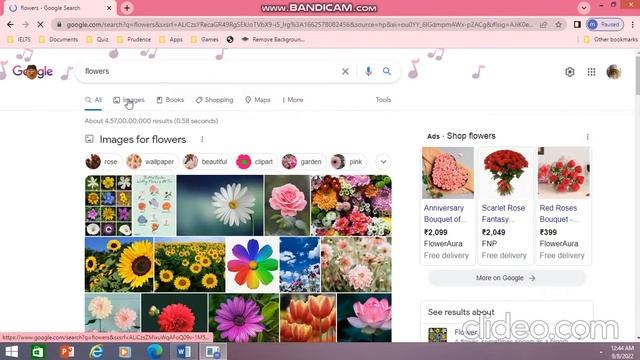Open the More search categories menu
The height and width of the screenshot is (360, 640).
pyautogui.click(x=293, y=100)
